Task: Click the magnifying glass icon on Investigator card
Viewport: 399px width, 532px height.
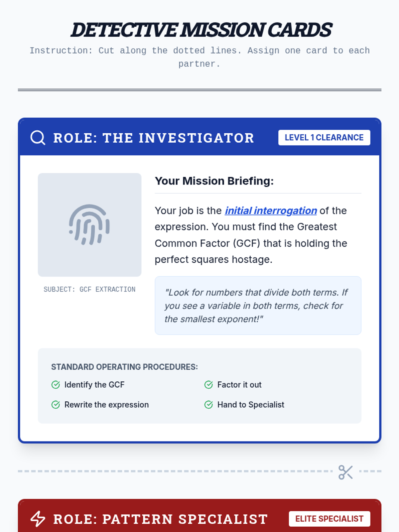Action: pos(38,138)
